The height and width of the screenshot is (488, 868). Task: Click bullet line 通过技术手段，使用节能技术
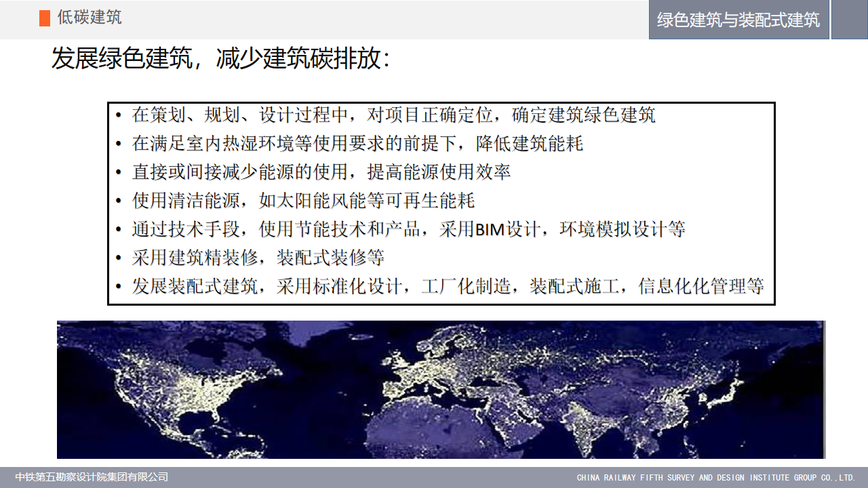[409, 229]
